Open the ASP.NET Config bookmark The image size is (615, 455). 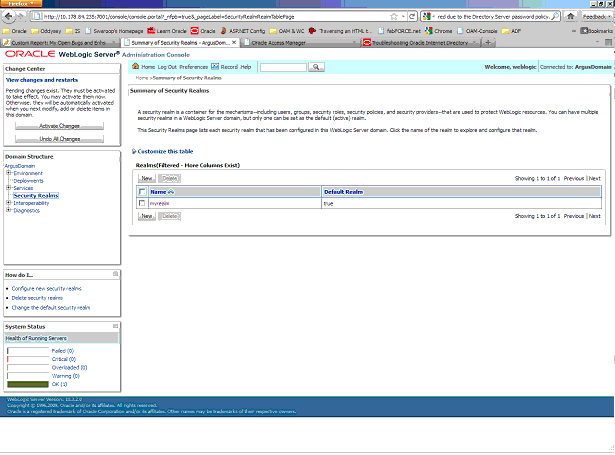242,31
